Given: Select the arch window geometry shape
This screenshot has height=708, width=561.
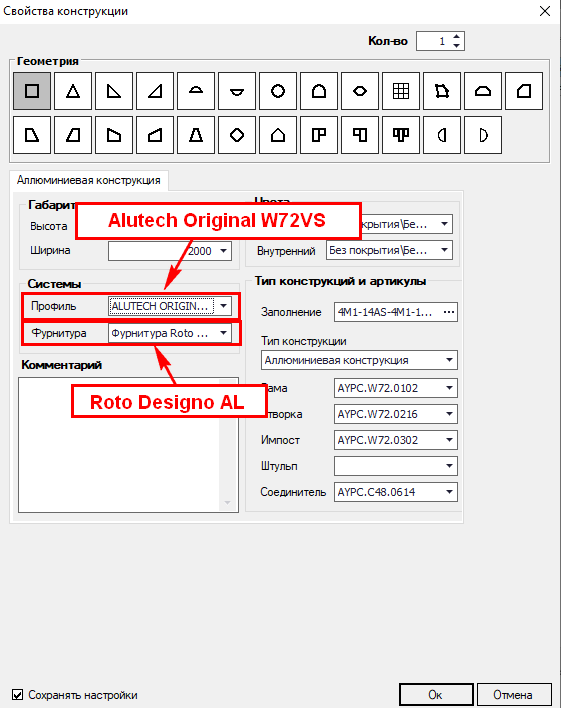Looking at the screenshot, I should (x=319, y=91).
